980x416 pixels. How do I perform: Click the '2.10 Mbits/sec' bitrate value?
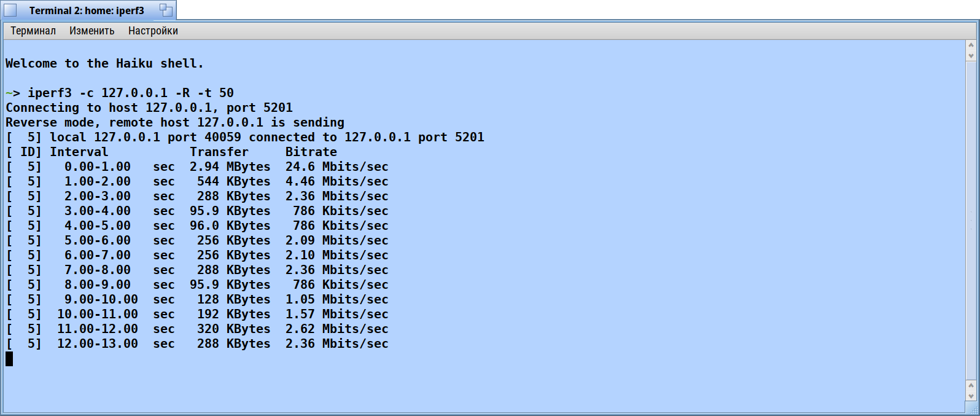coord(337,255)
